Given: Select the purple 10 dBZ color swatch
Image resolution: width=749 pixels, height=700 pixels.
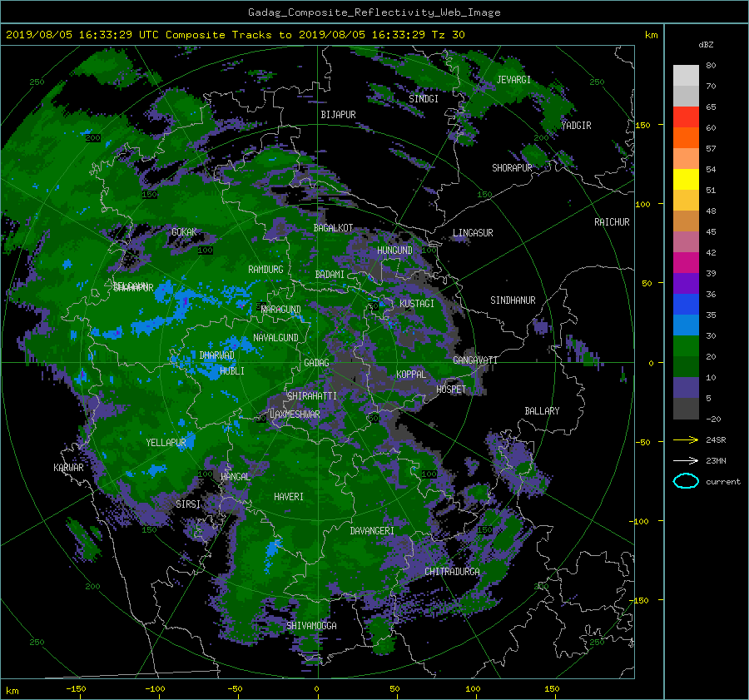Looking at the screenshot, I should [x=686, y=388].
